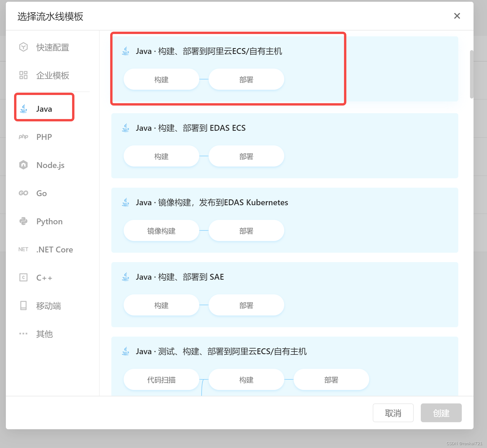
Task: Click the Node.js hexagon icon
Action: 23,165
